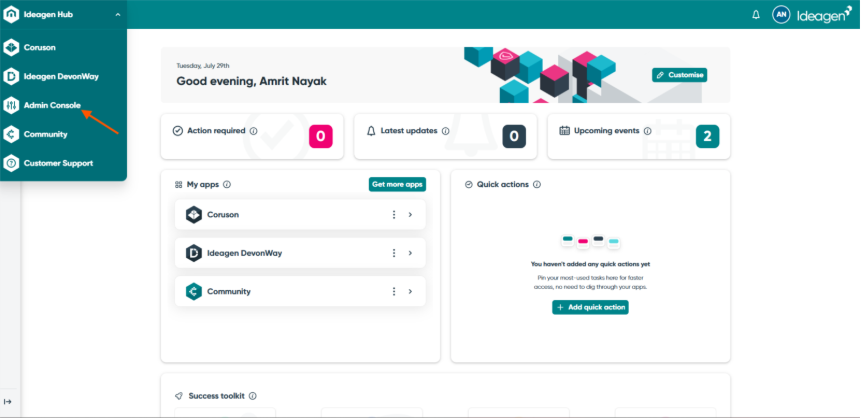
Task: Click the Quick actions heading icon
Action: point(469,184)
